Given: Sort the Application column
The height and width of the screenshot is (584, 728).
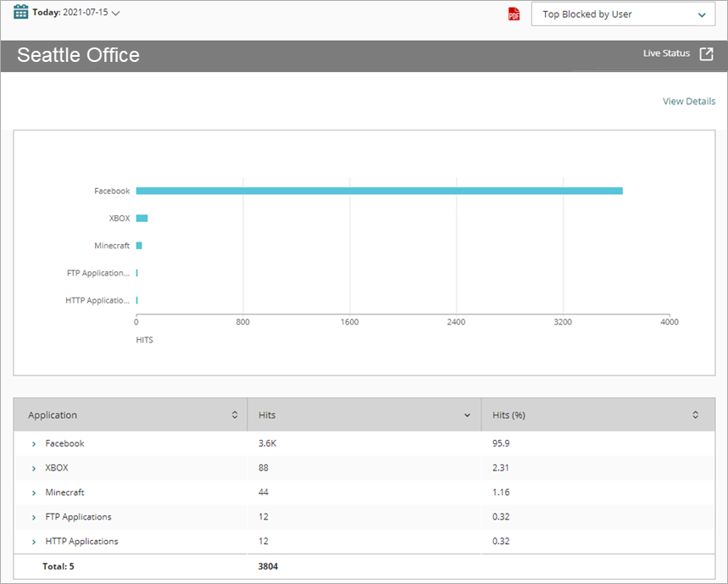Looking at the screenshot, I should [x=235, y=414].
